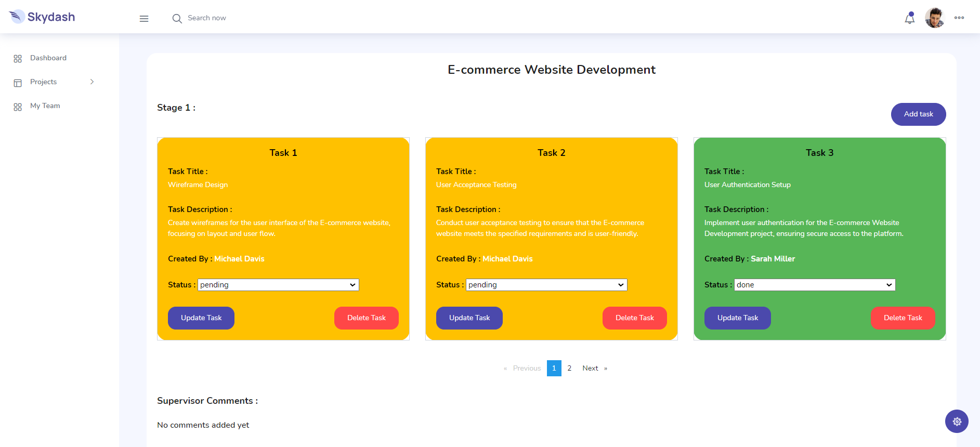This screenshot has width=980, height=447.
Task: Open My Team in the sidebar
Action: point(45,106)
